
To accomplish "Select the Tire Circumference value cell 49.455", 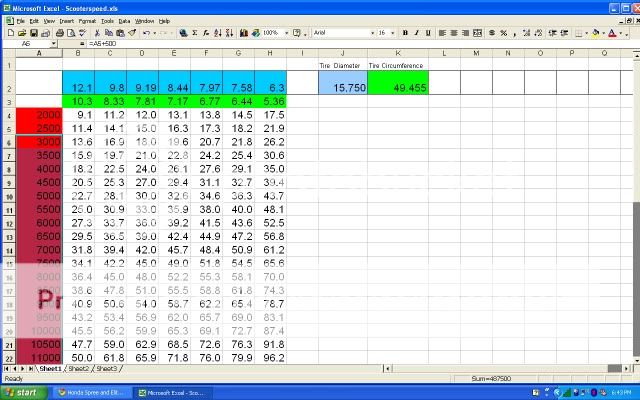I will (x=397, y=88).
